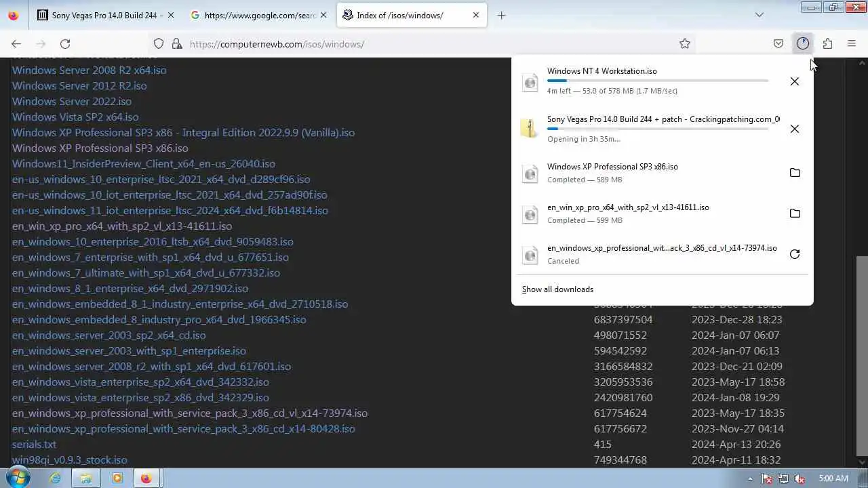Select the Index of /isos/windows/ tab

pyautogui.click(x=412, y=15)
